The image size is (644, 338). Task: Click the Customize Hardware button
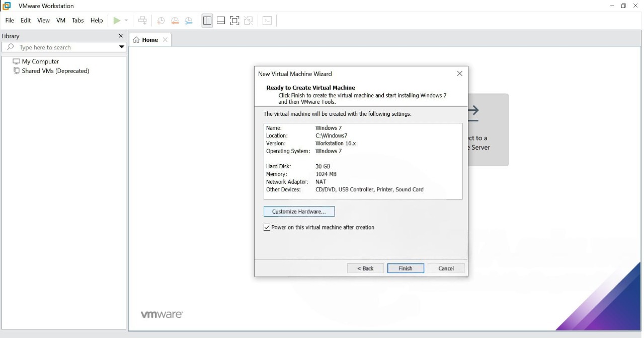299,212
